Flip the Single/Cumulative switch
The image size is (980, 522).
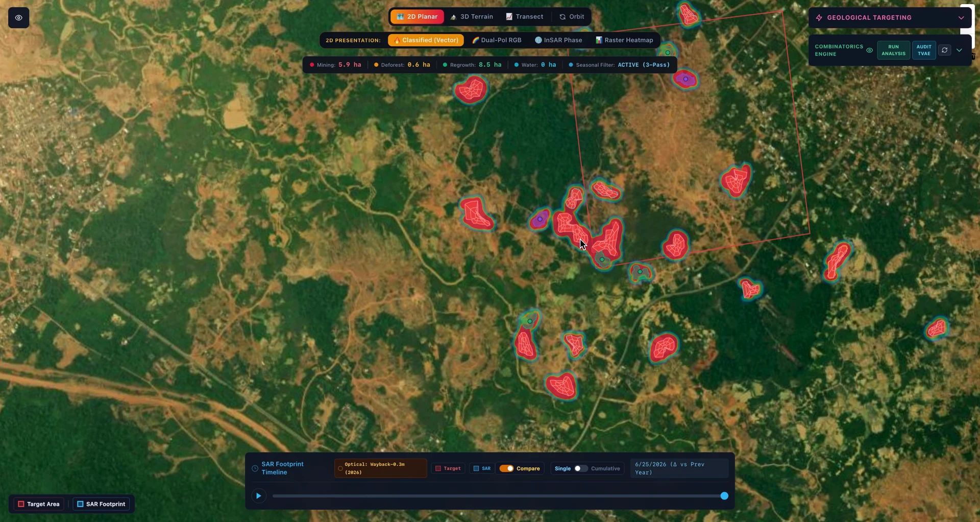(581, 468)
